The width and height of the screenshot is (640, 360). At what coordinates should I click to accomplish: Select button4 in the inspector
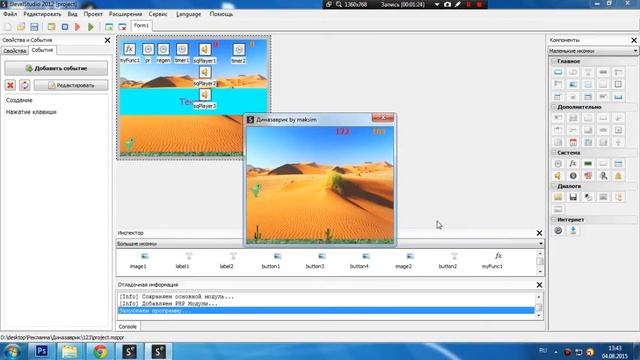[x=359, y=261]
